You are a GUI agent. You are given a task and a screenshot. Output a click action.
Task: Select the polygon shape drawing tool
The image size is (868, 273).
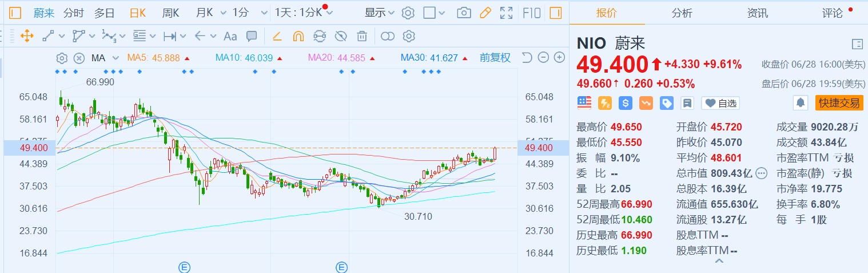tap(78, 36)
